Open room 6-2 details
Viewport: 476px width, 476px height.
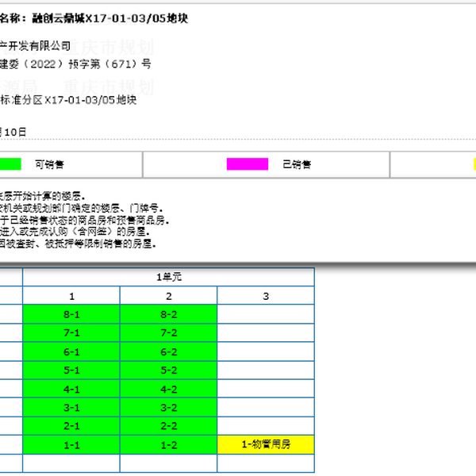168,351
